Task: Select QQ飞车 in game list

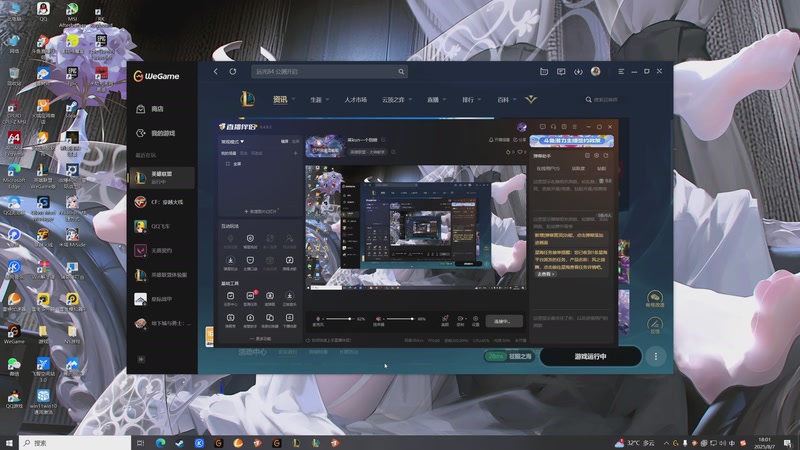Action: 162,226
